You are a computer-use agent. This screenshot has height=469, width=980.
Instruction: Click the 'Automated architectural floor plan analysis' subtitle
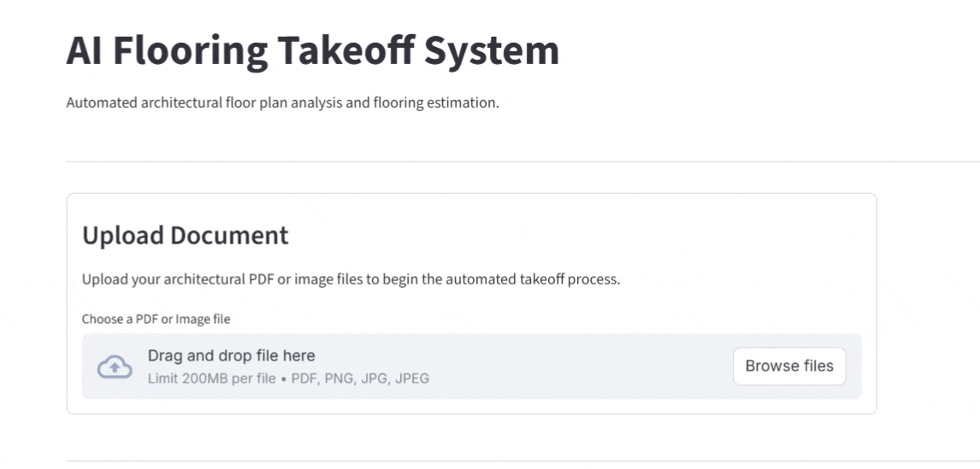pyautogui.click(x=282, y=103)
